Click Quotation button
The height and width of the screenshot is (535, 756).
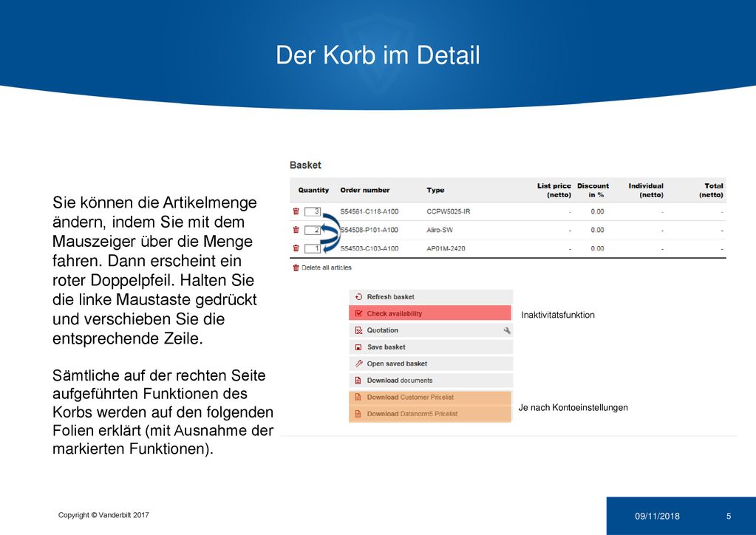click(431, 330)
